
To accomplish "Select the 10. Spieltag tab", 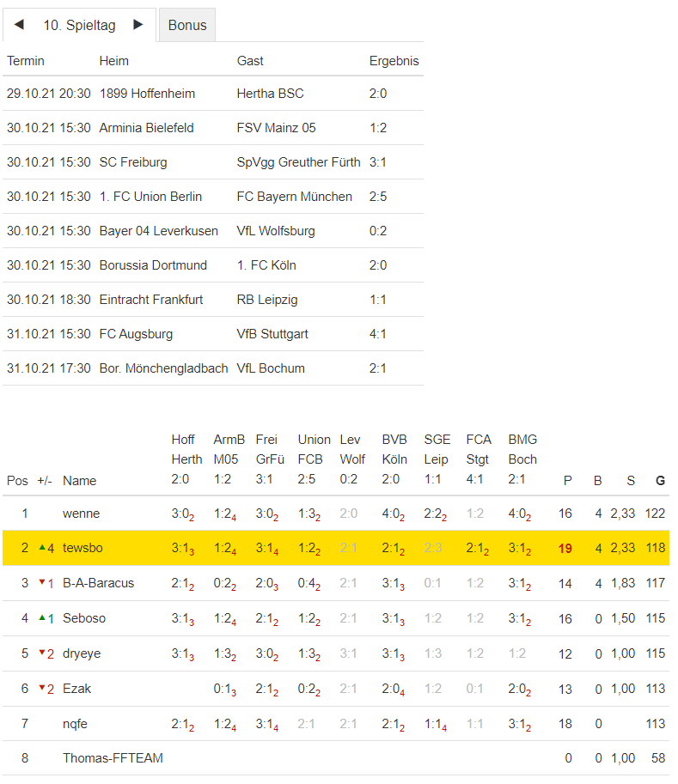I will [79, 26].
